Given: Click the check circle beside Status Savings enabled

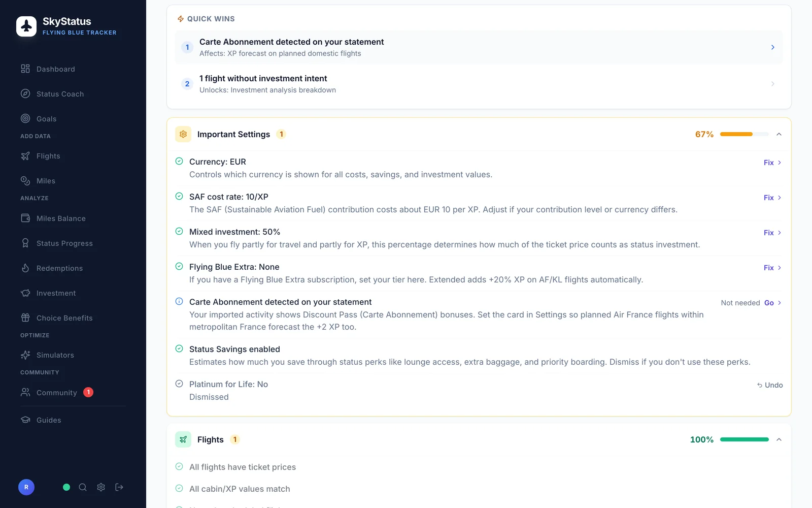Looking at the screenshot, I should point(179,348).
